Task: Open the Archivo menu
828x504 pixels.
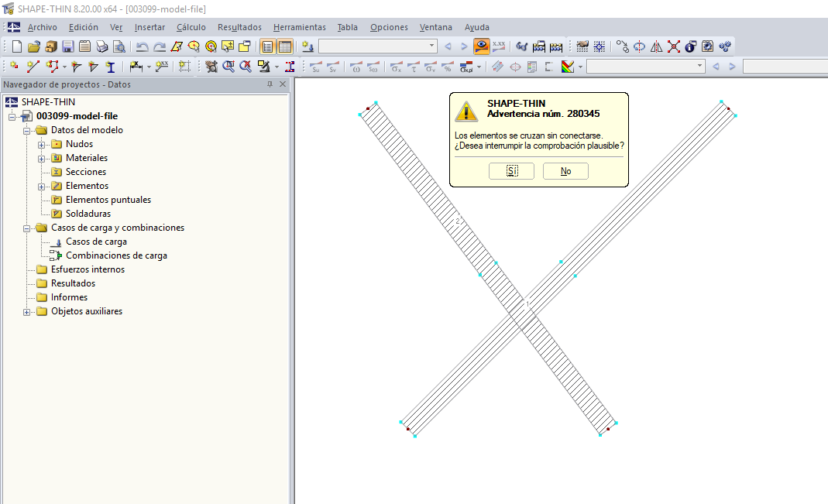Action: pyautogui.click(x=43, y=27)
